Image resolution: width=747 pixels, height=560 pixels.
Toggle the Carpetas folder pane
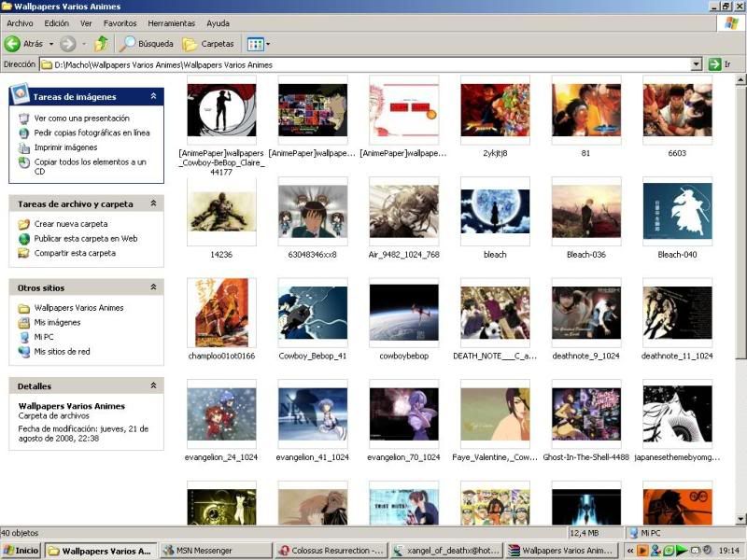tap(208, 44)
